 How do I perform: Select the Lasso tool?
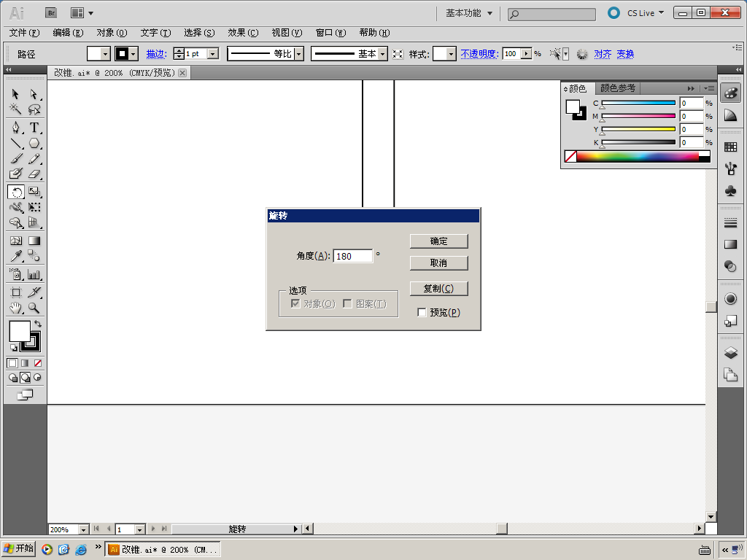pos(34,109)
